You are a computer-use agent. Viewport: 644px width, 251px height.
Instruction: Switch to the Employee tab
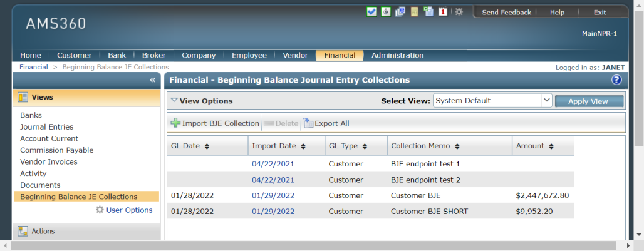click(x=249, y=55)
